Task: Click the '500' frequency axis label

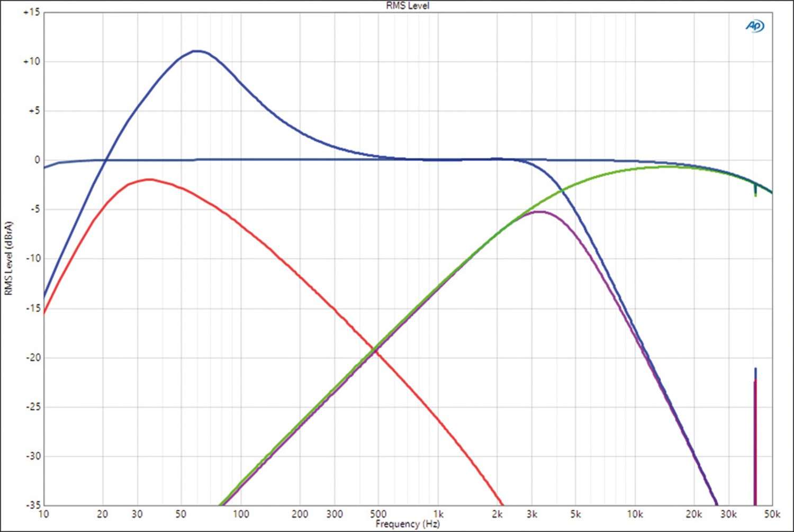Action: (x=378, y=514)
